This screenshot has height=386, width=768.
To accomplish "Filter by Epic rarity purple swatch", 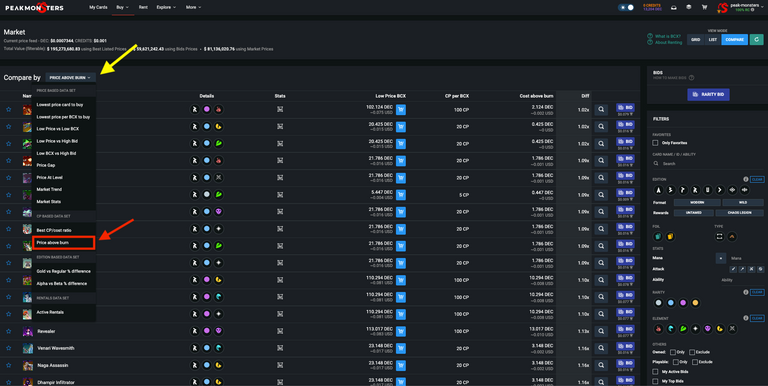I will click(x=683, y=303).
